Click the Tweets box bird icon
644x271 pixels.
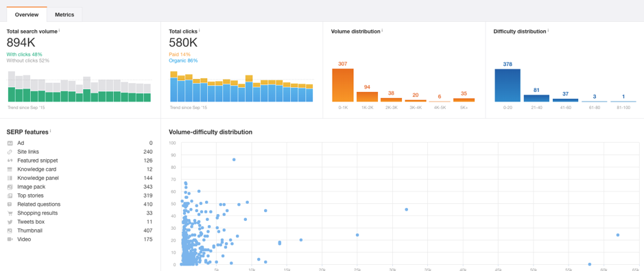10,222
